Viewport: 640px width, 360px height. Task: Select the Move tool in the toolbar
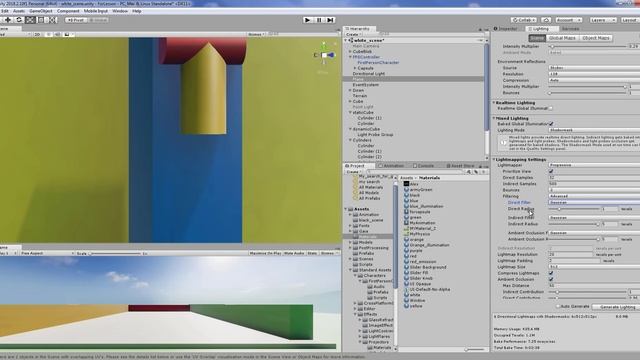pos(8,20)
